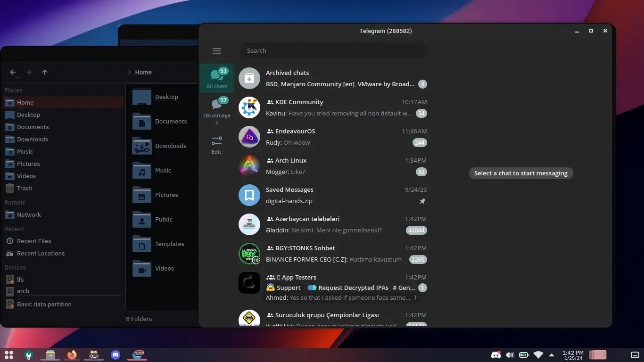The width and height of the screenshot is (644, 362).
Task: Open the Azərbaycan tələbələri group chat
Action: (x=332, y=224)
